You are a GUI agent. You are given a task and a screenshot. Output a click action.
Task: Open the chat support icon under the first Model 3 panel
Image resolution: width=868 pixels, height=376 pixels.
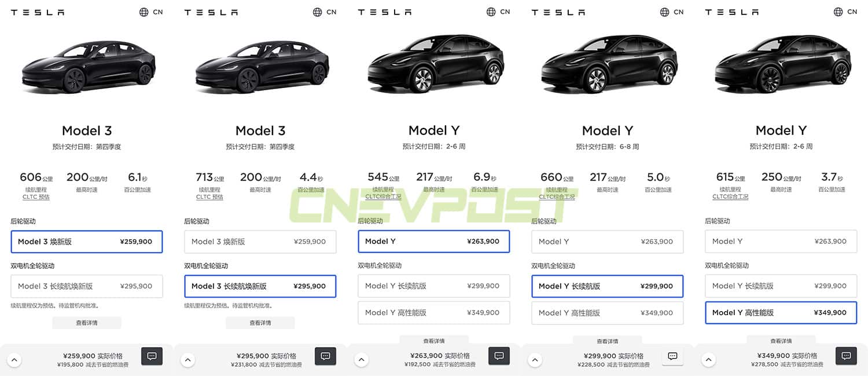point(152,356)
